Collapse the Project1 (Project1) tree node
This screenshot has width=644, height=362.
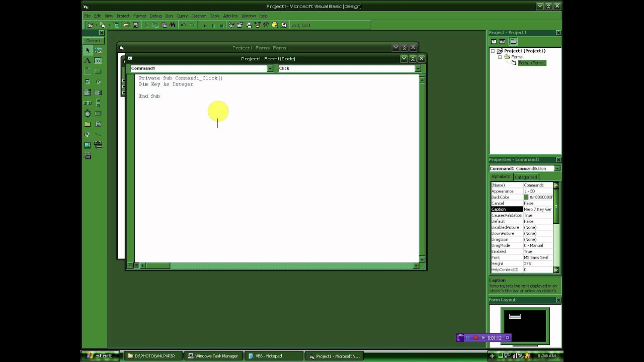493,51
